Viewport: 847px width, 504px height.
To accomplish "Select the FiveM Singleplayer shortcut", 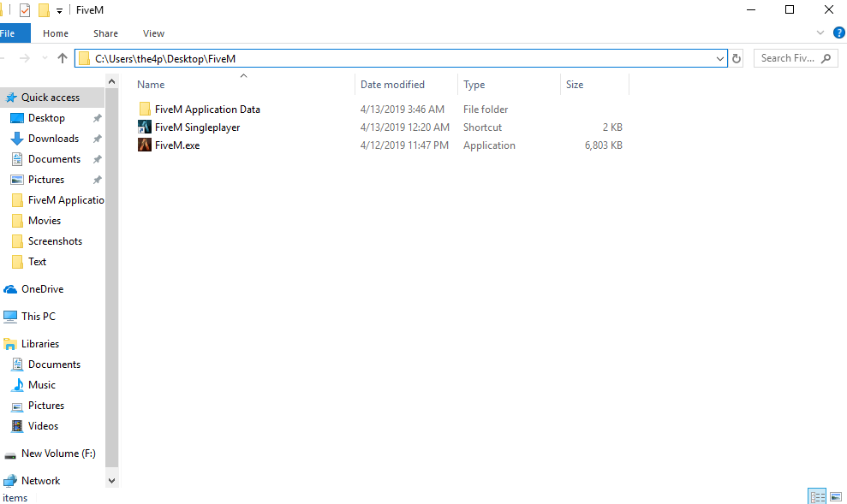I will (197, 127).
